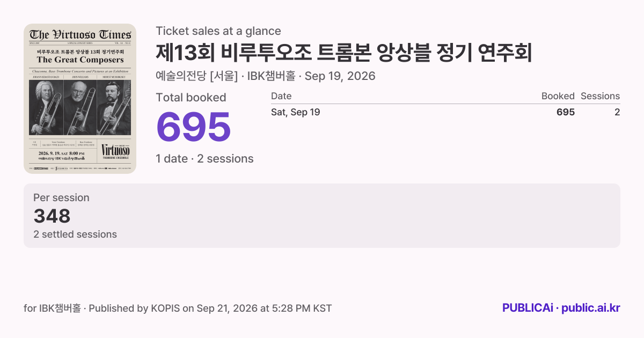Screen dimensions: 644x338
Task: Click the Total booked 695 figure
Action: coord(193,127)
